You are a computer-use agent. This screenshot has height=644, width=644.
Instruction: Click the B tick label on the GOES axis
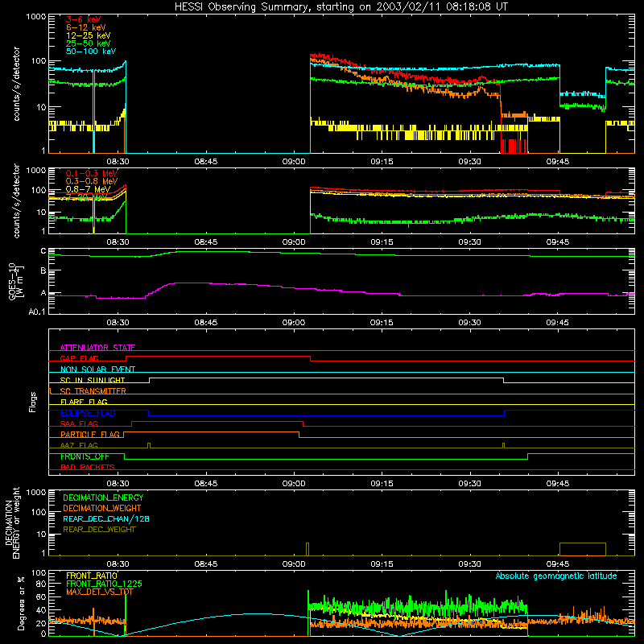pos(43,270)
